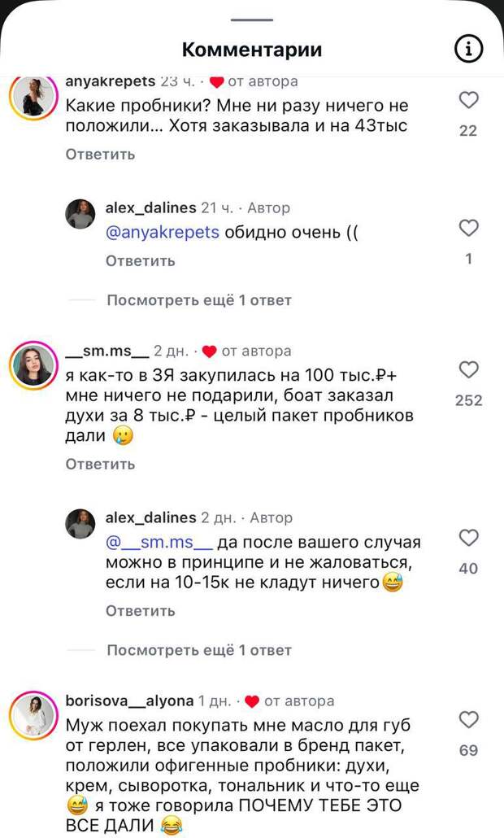
Task: Show one more reply under __sm.ms__ thread
Action: (x=199, y=650)
